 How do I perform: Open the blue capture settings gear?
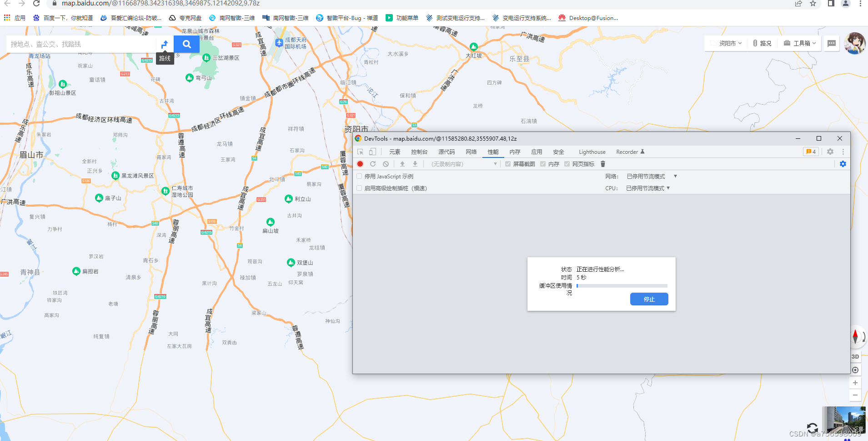[843, 164]
